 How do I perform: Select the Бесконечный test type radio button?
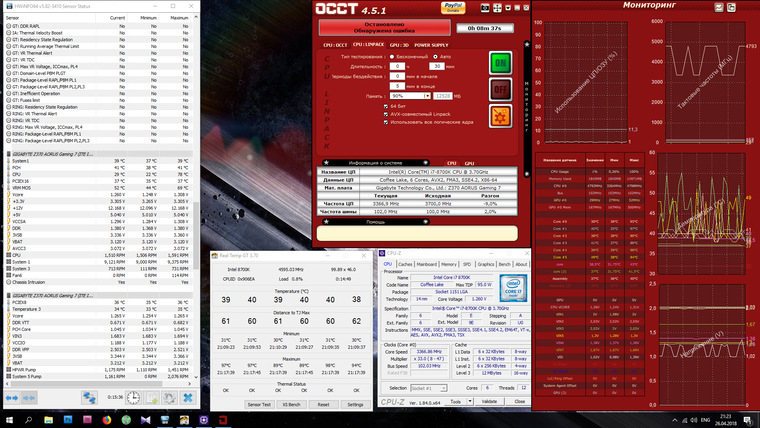point(392,57)
